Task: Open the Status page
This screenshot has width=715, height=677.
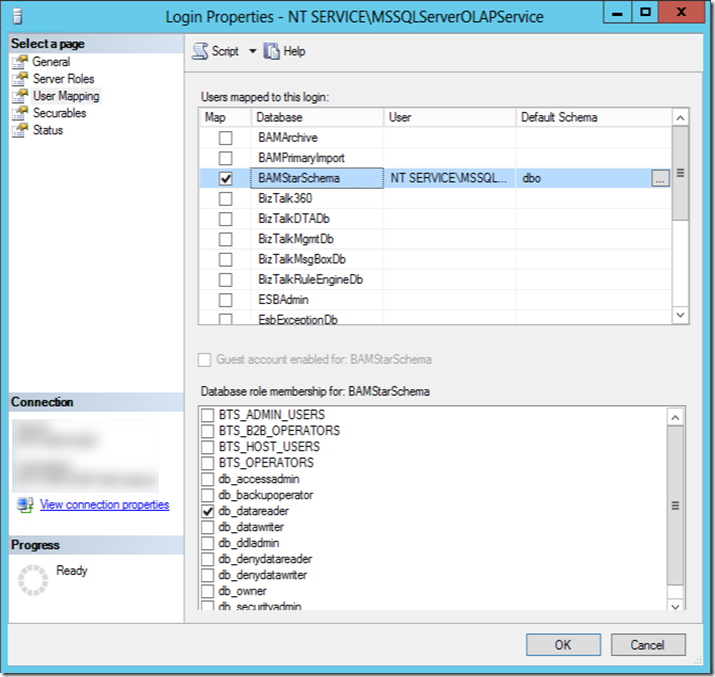Action: click(x=48, y=130)
